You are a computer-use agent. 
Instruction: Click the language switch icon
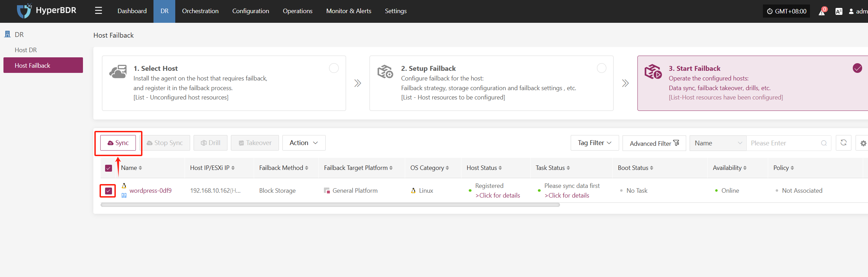tap(839, 11)
